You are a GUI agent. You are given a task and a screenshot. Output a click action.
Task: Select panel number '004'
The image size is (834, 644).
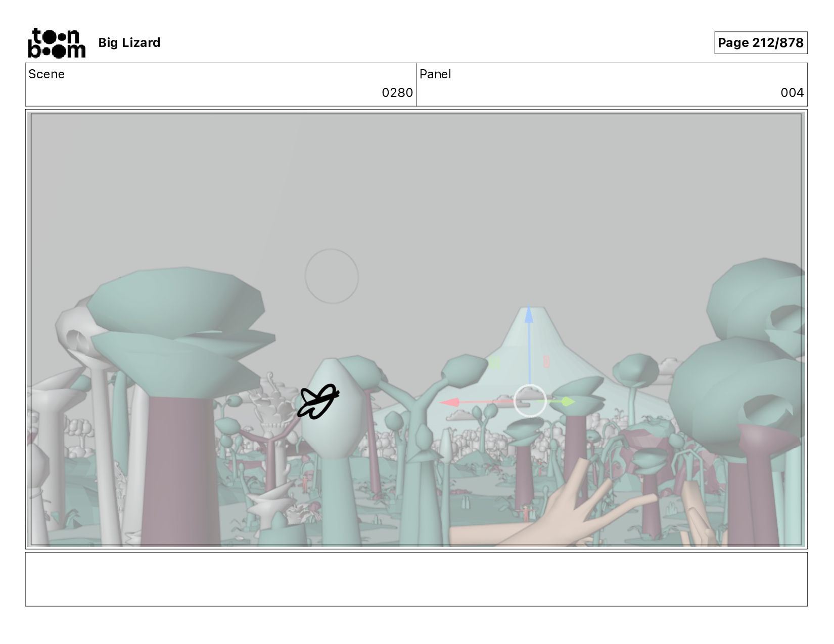[x=792, y=92]
